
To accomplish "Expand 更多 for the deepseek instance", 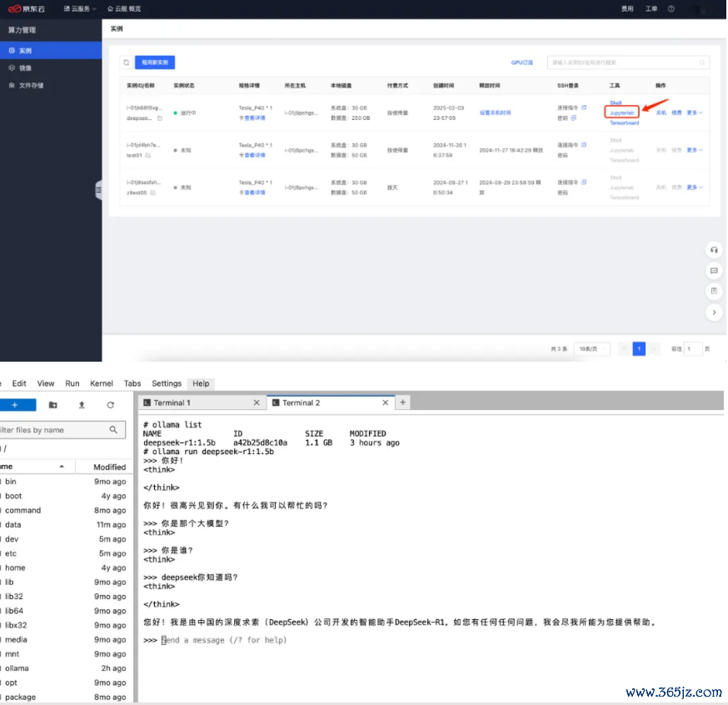I will pyautogui.click(x=695, y=112).
